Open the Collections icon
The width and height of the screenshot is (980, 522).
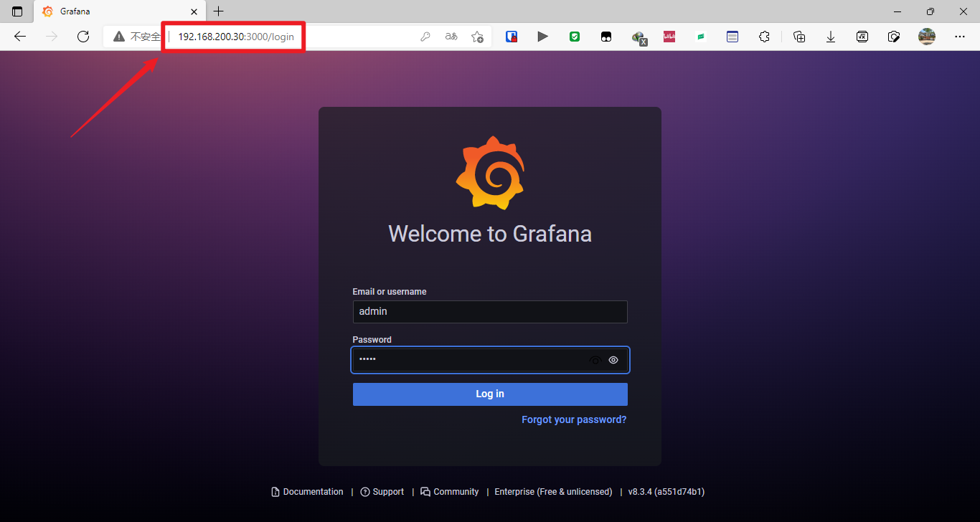[x=799, y=37]
